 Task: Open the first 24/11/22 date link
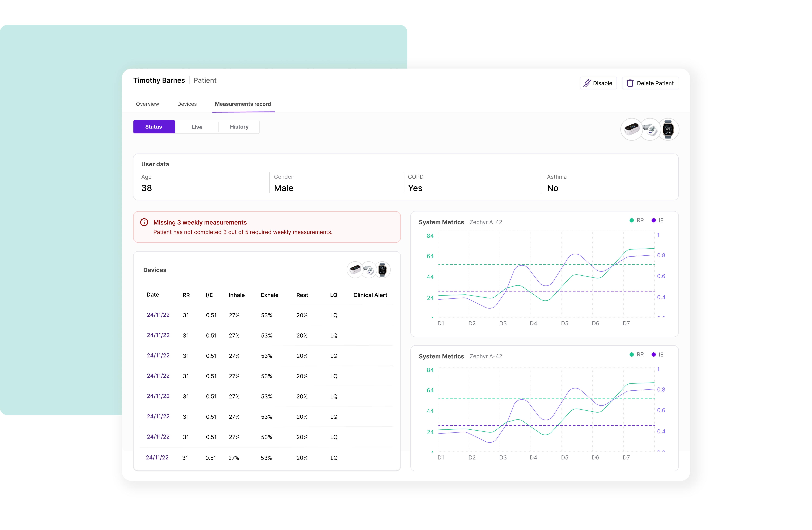coord(158,315)
